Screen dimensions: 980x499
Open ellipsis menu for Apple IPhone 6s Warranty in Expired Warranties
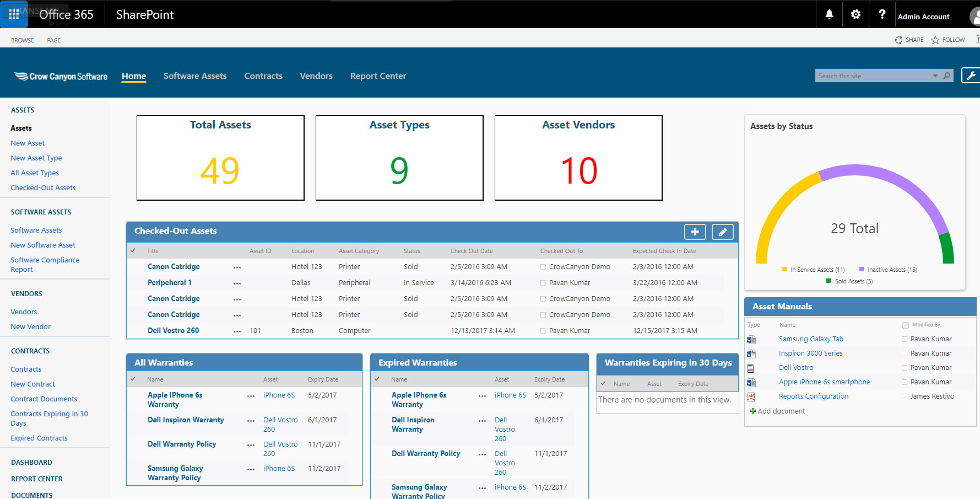tap(482, 396)
